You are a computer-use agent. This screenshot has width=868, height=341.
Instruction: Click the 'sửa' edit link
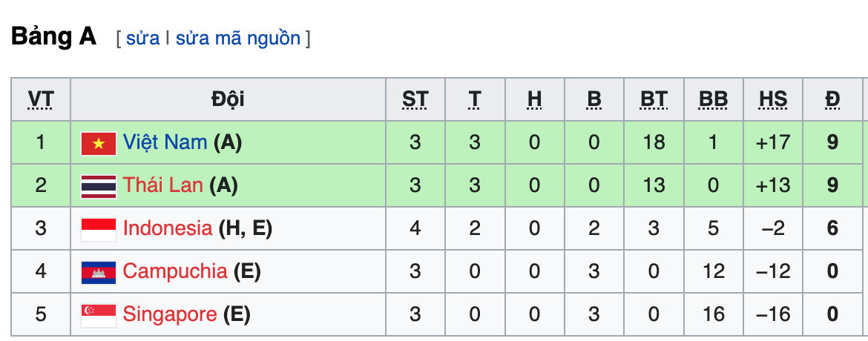(142, 39)
